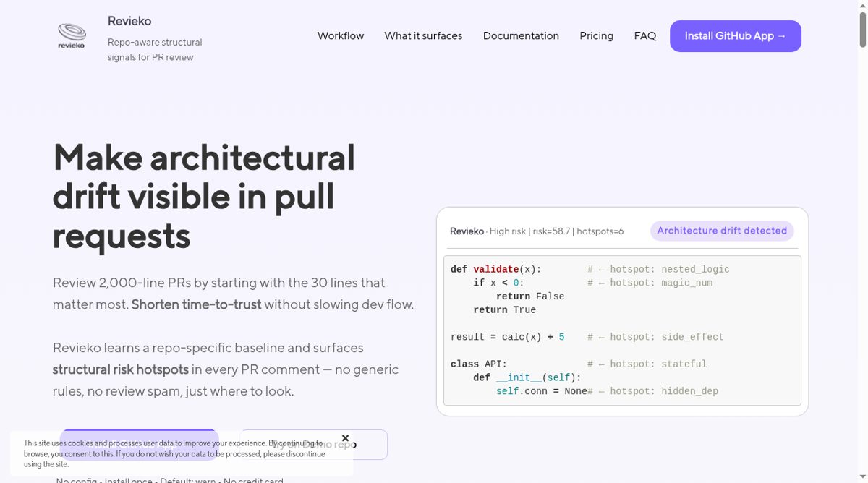Click the 'Shorten time-to-trust' bold text
Viewport: 868px width, 483px height.
coord(196,304)
